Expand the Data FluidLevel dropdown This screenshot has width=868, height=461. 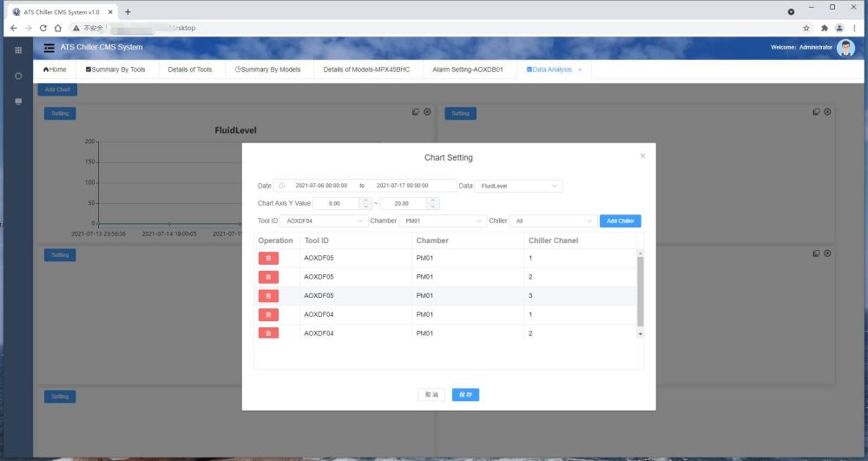pyautogui.click(x=518, y=186)
